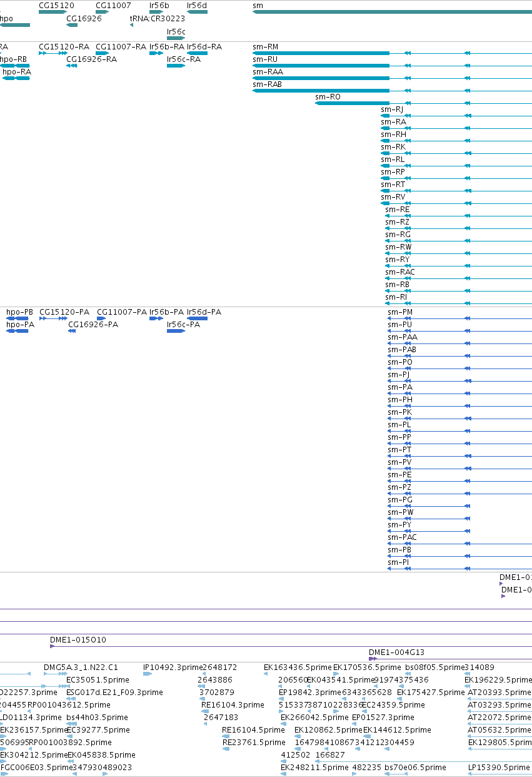This screenshot has width=532, height=777.
Task: Click the sm-RV transcript label
Action: click(x=393, y=197)
